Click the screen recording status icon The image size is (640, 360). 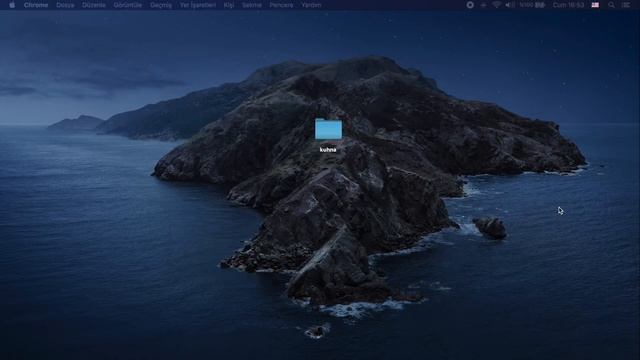tap(470, 5)
